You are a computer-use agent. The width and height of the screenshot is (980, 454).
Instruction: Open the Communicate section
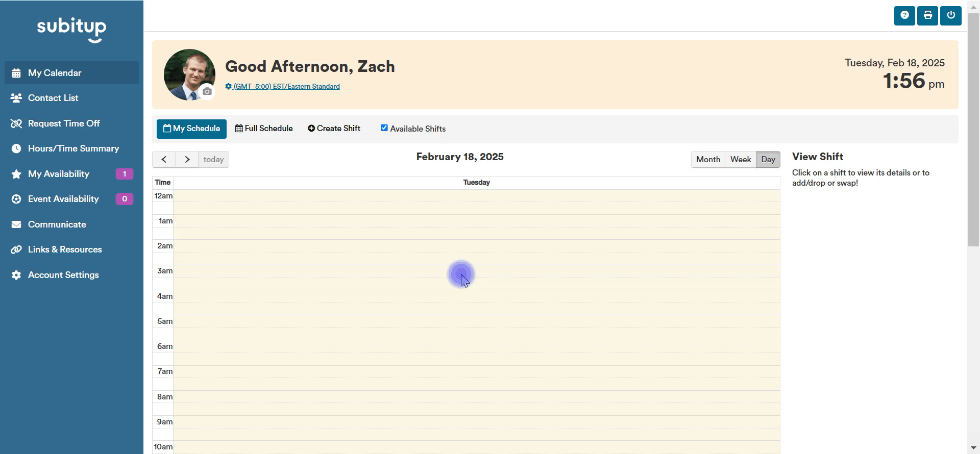(57, 224)
